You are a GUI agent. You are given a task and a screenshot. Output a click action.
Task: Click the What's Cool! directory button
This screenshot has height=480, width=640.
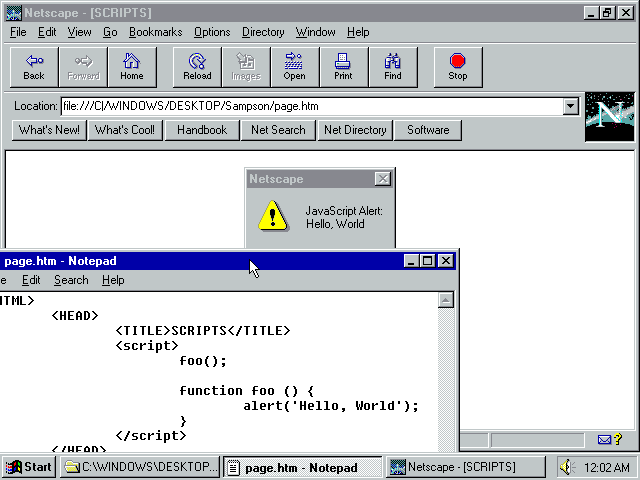tap(125, 130)
